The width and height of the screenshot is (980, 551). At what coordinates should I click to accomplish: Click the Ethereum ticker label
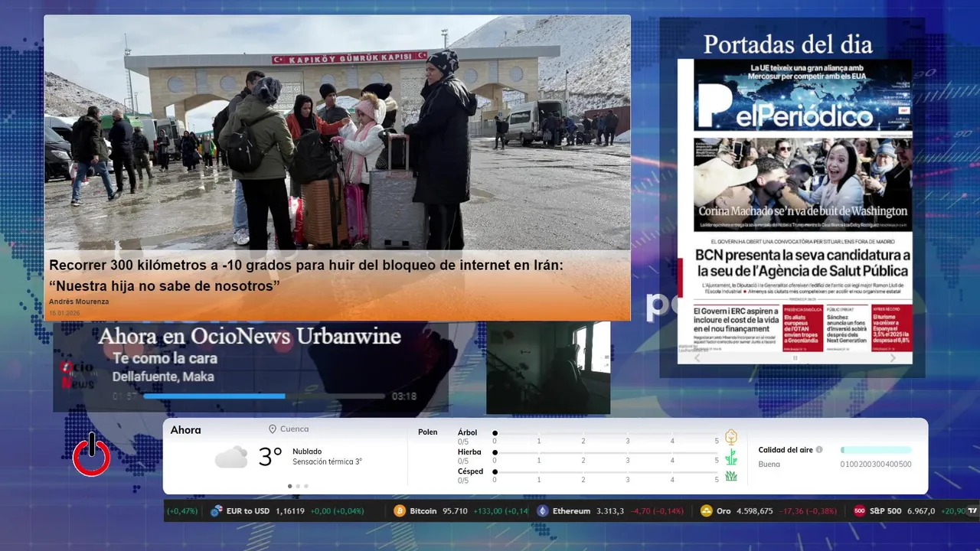click(571, 510)
